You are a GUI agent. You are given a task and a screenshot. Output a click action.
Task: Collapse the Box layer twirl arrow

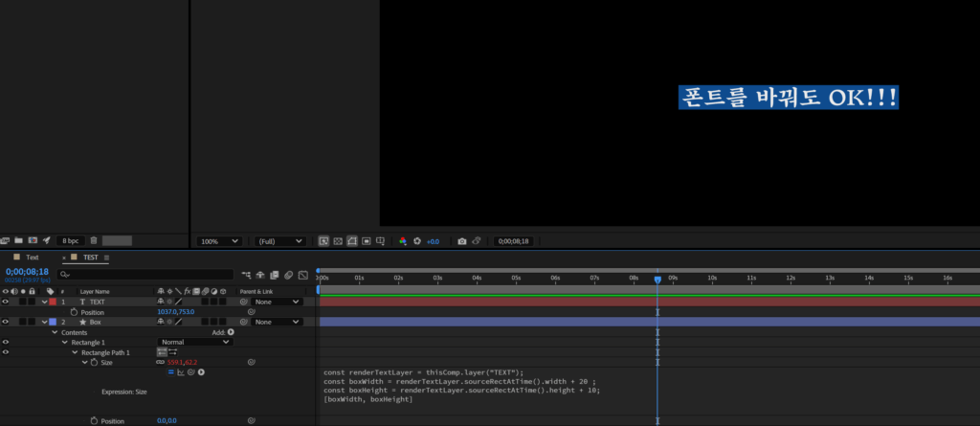44,323
